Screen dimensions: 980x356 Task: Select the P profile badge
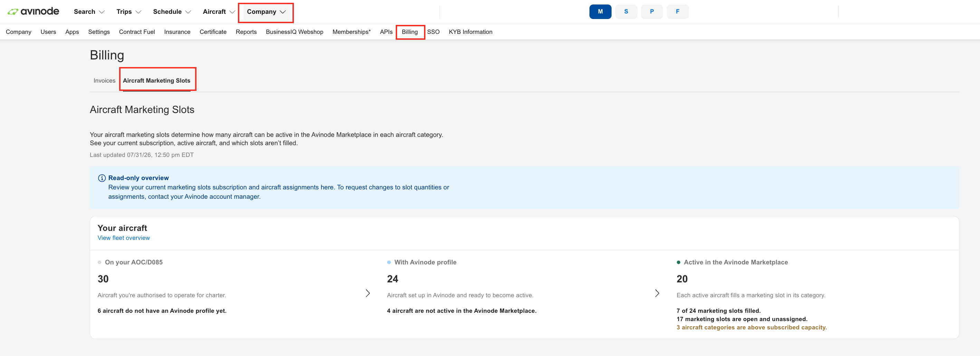tap(652, 11)
